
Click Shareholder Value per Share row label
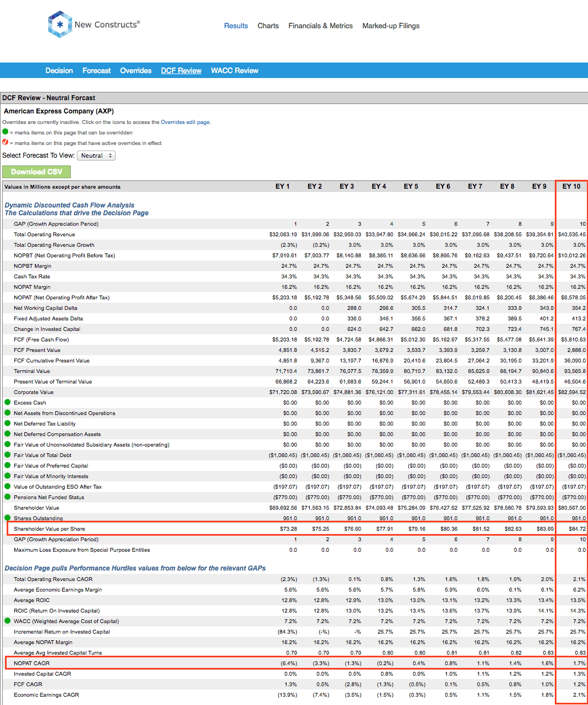coord(49,528)
